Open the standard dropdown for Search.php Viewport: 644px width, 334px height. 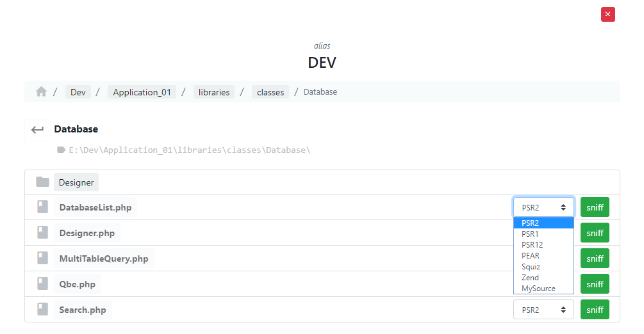coord(543,310)
